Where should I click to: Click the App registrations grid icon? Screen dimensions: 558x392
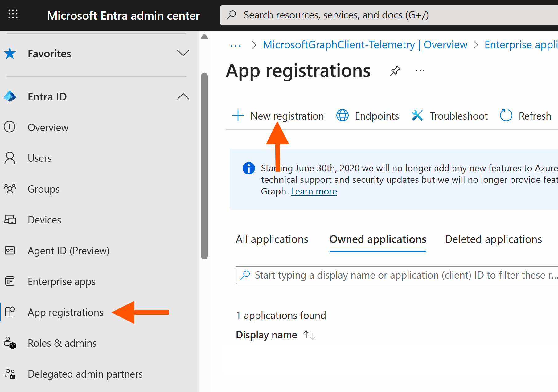tap(10, 312)
